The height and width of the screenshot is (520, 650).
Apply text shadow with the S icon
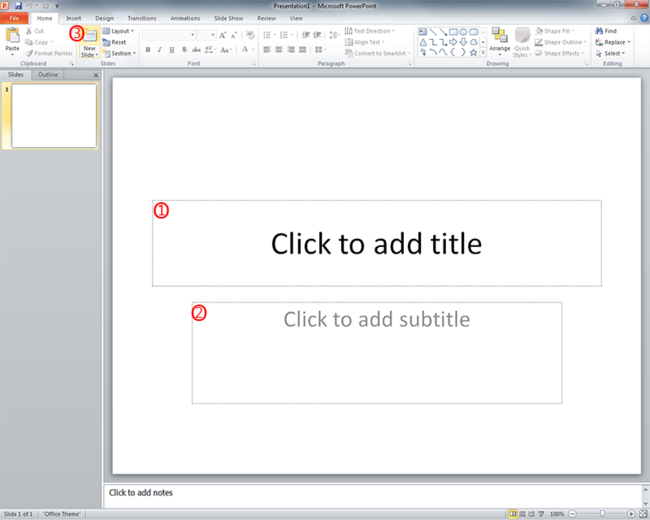(184, 50)
